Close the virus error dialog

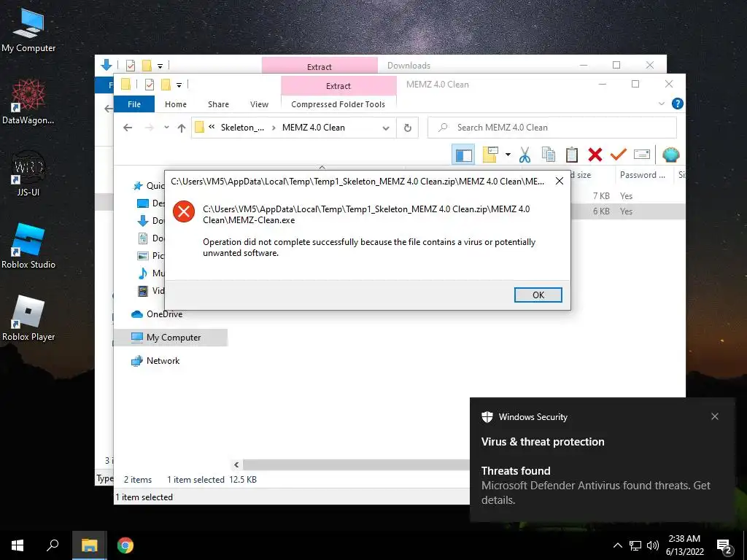coord(560,181)
